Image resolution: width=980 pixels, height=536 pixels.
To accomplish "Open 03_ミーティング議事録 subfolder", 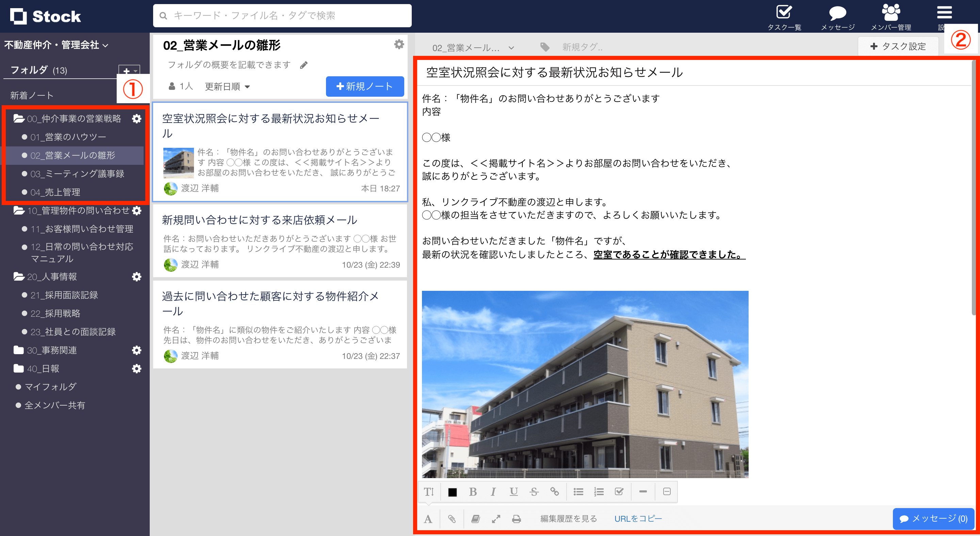I will tap(77, 174).
